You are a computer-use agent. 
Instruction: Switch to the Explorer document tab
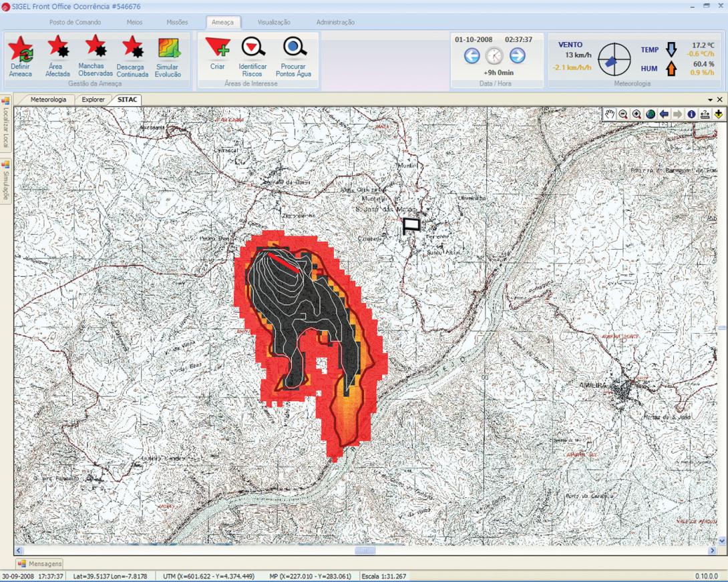pyautogui.click(x=93, y=99)
